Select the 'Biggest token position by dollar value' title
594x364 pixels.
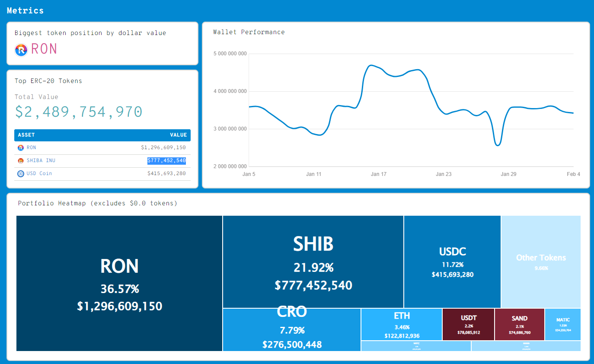click(x=90, y=33)
